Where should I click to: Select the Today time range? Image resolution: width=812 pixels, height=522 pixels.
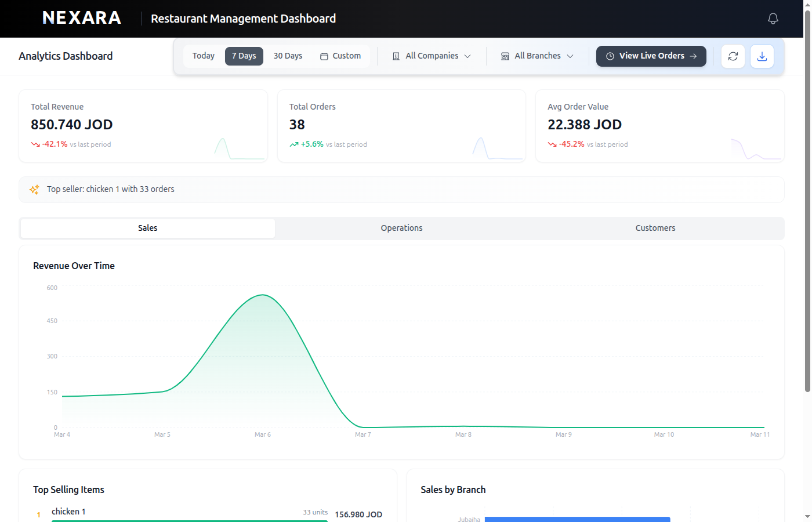204,56
